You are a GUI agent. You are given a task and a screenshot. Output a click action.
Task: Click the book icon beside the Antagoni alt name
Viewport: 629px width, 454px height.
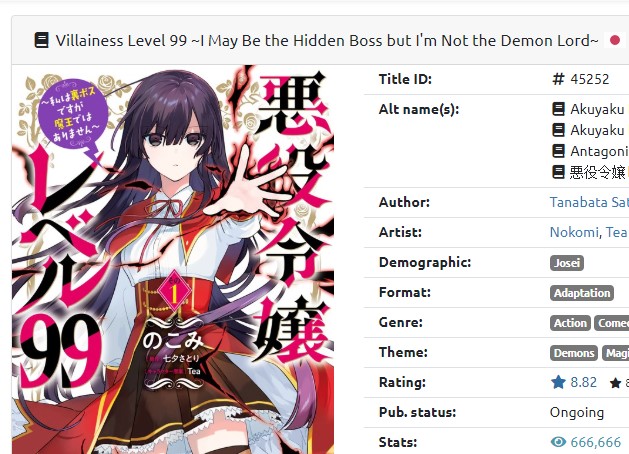pyautogui.click(x=558, y=151)
